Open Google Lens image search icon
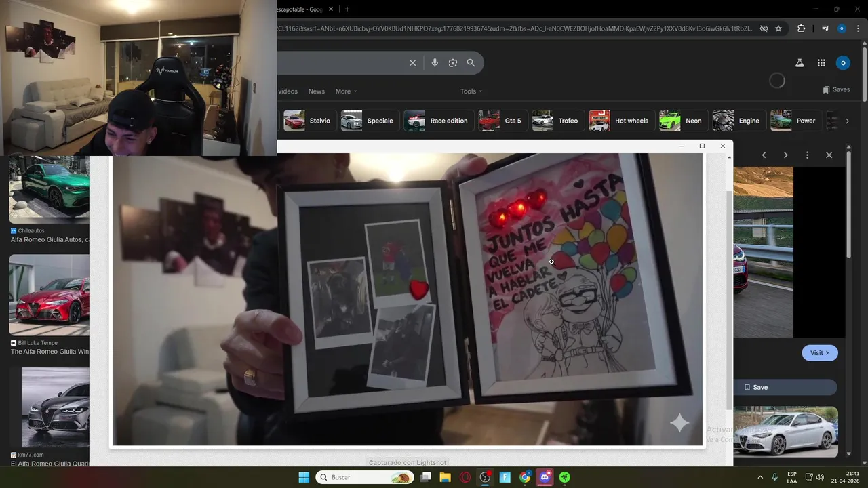The image size is (868, 488). click(453, 62)
